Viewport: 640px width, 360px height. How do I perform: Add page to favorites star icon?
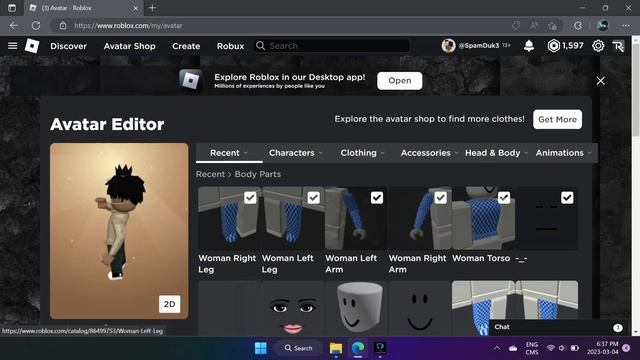coord(552,25)
